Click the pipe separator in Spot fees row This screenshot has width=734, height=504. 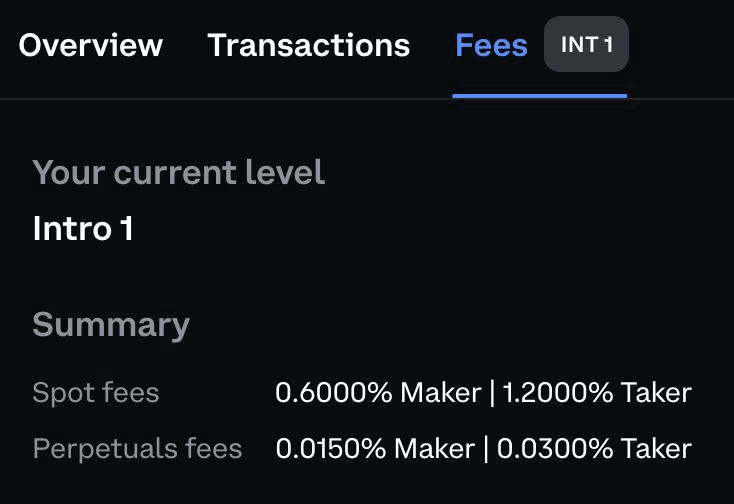click(492, 393)
